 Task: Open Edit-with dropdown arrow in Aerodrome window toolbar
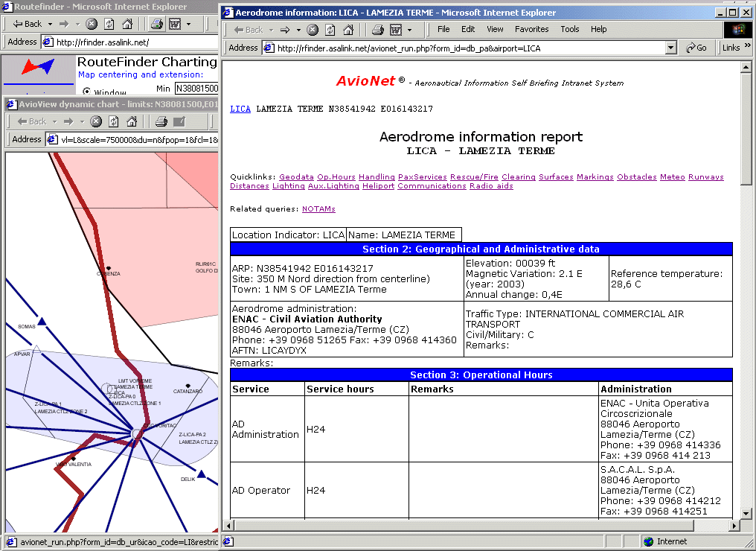pyautogui.click(x=409, y=30)
